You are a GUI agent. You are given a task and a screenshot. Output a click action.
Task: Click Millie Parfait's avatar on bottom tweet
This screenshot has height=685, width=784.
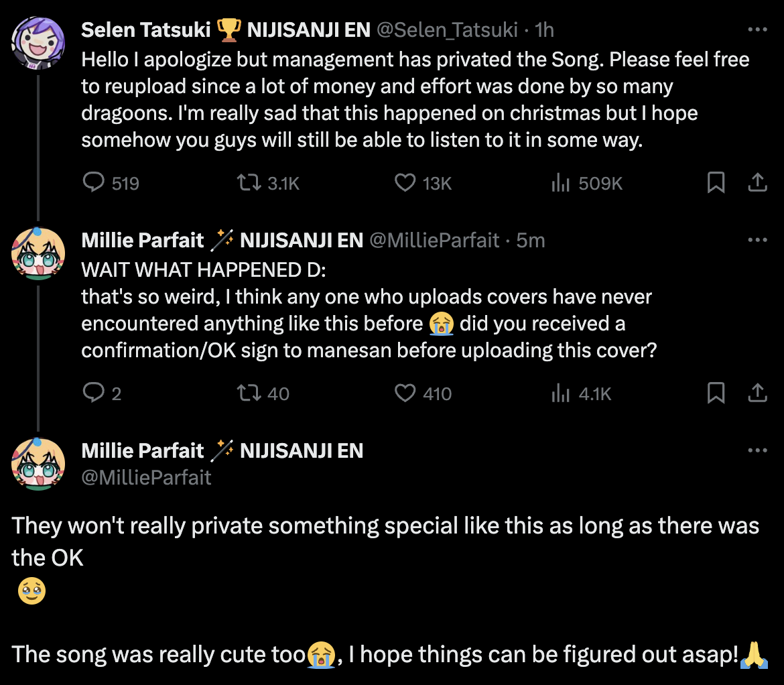[x=39, y=464]
